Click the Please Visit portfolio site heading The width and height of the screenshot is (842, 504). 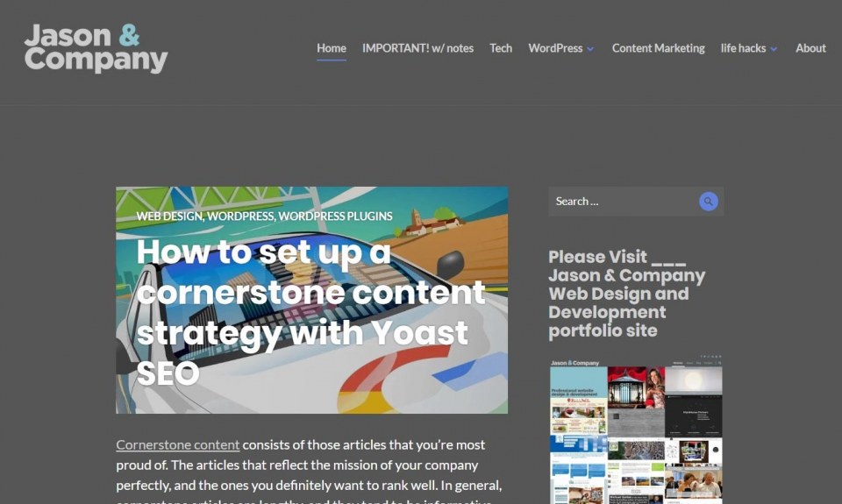626,294
